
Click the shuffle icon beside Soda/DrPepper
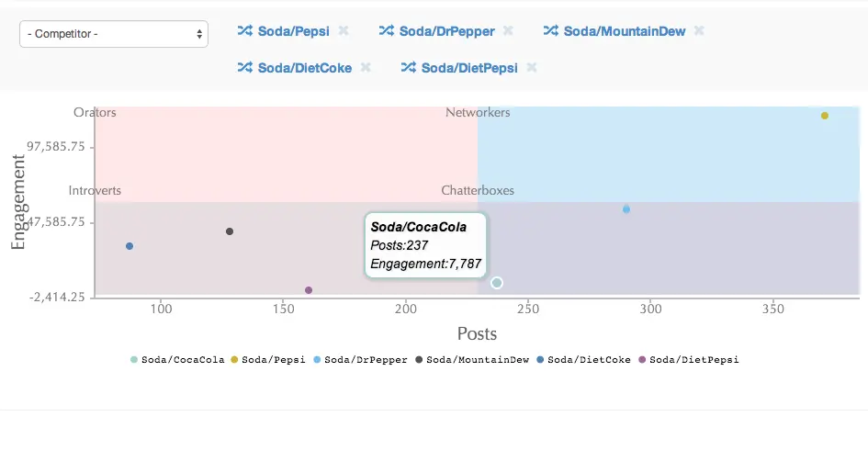point(386,30)
